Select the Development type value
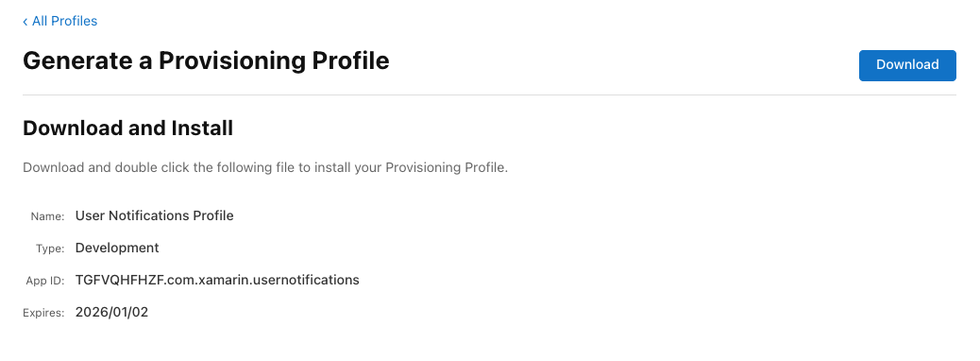The image size is (980, 361). (x=117, y=249)
